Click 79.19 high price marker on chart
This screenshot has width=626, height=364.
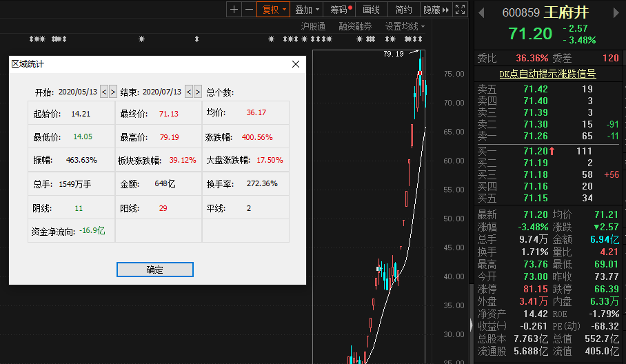click(393, 54)
